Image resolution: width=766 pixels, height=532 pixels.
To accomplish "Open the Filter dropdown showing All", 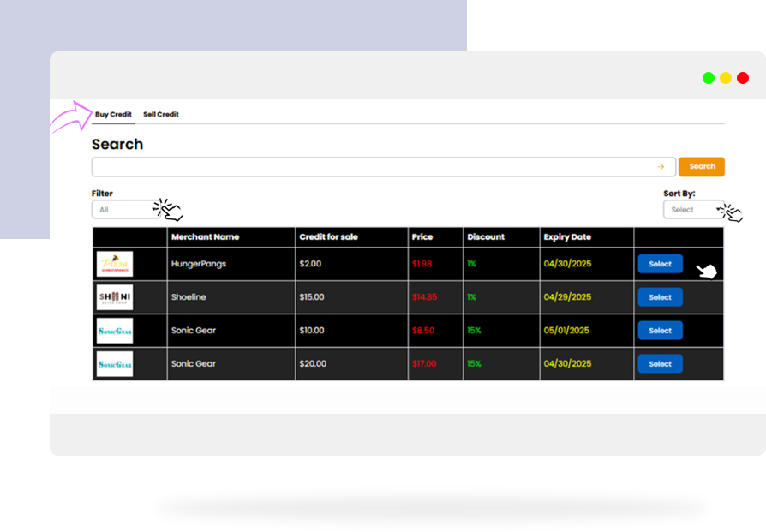I will [x=125, y=210].
